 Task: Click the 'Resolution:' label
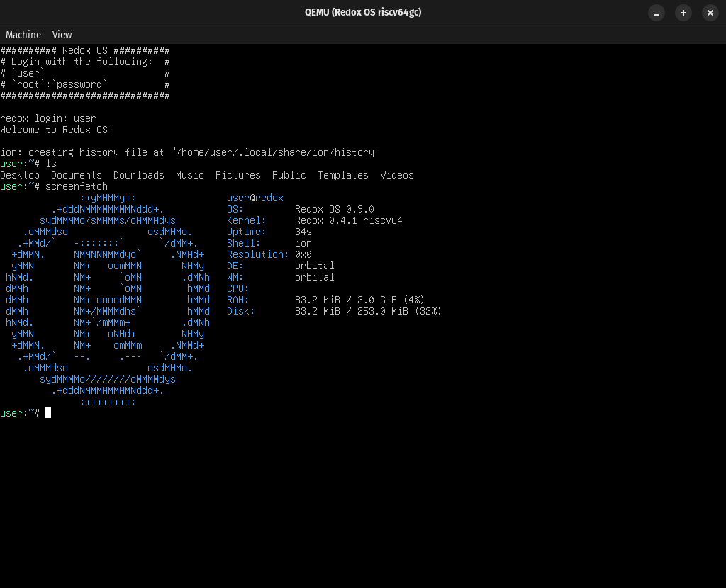click(258, 254)
